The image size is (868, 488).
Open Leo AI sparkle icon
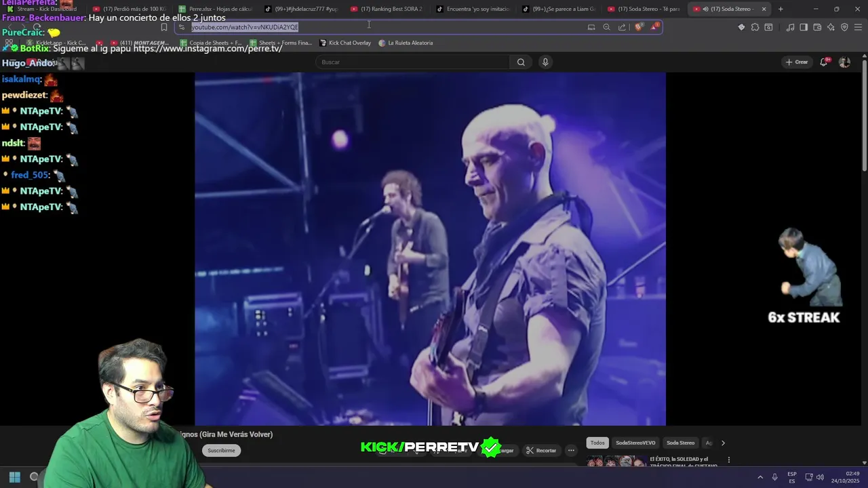831,27
